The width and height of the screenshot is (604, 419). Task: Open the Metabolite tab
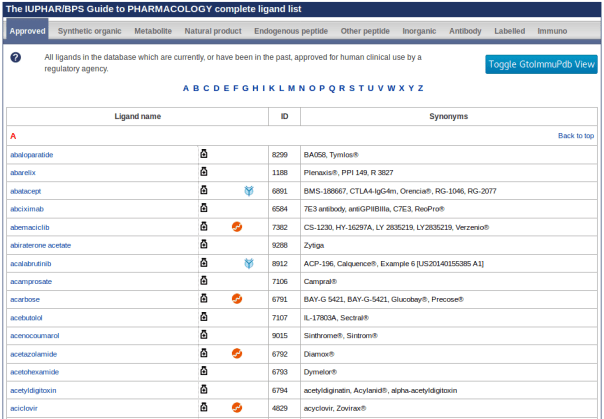153,31
